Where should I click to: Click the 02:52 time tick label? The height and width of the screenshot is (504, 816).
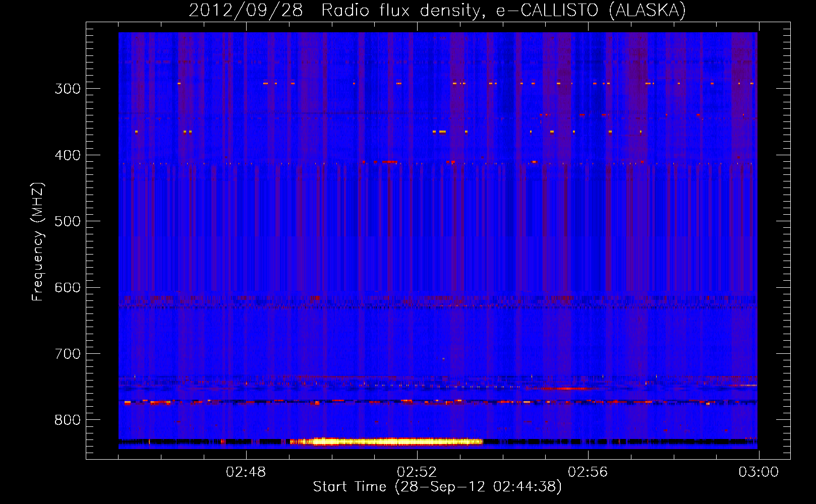tap(417, 472)
